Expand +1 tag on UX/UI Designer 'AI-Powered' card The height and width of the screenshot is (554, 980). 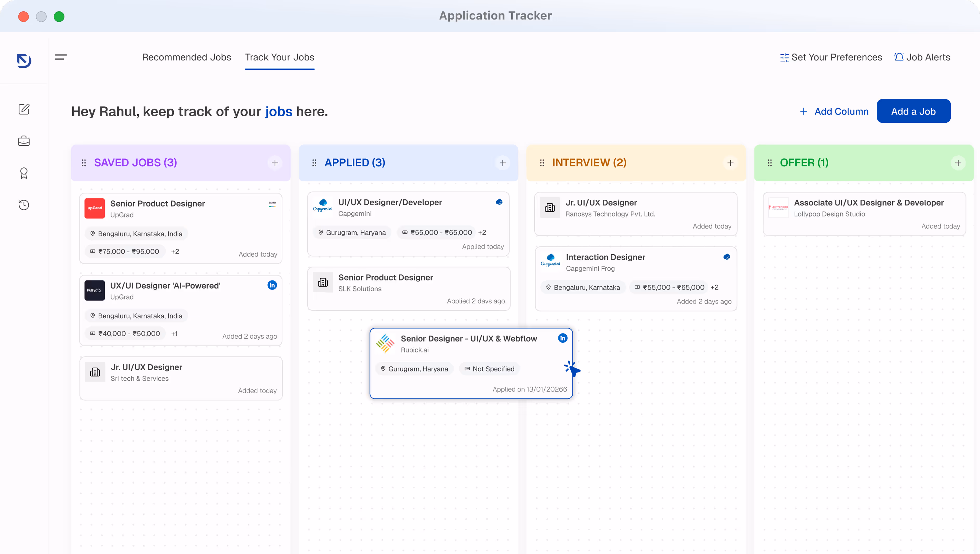[x=174, y=333]
